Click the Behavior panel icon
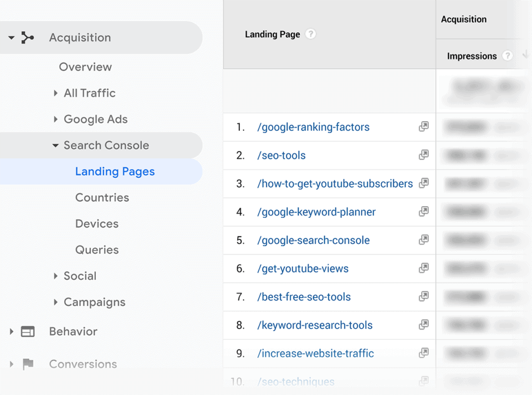532x395 pixels. (27, 331)
